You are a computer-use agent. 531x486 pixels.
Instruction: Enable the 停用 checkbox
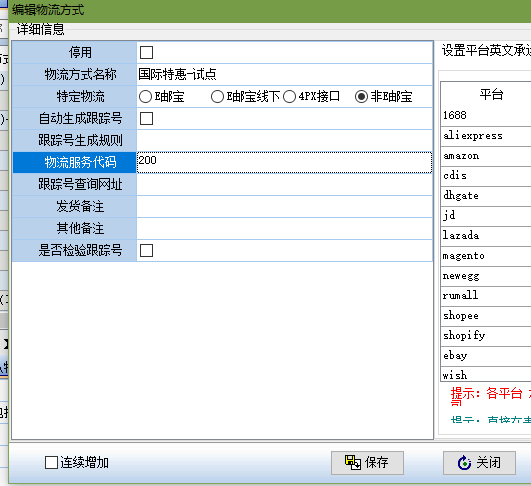point(146,52)
